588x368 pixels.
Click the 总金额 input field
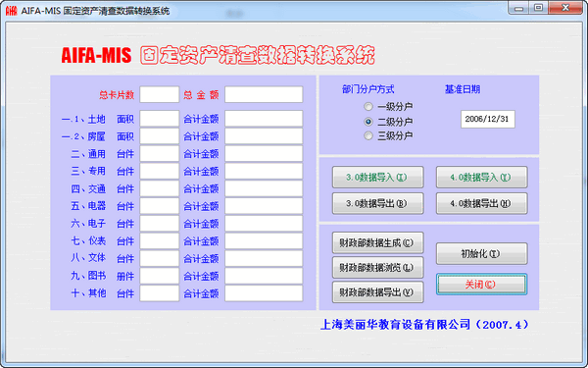[264, 94]
